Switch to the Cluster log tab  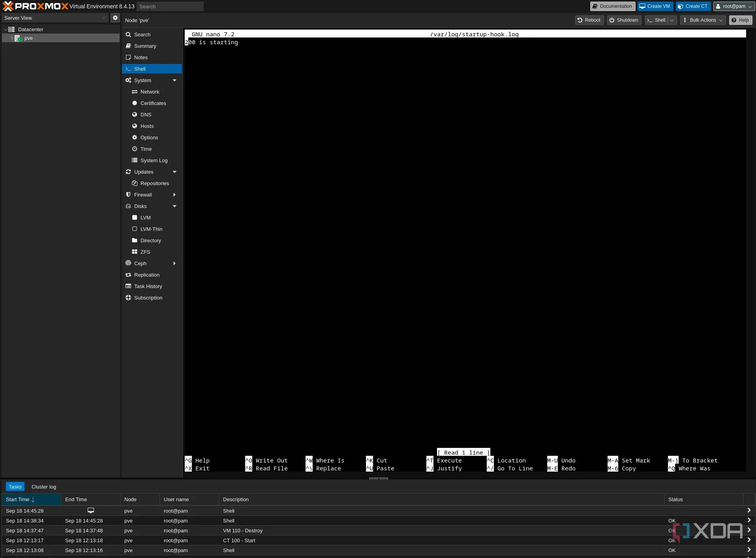pyautogui.click(x=44, y=487)
